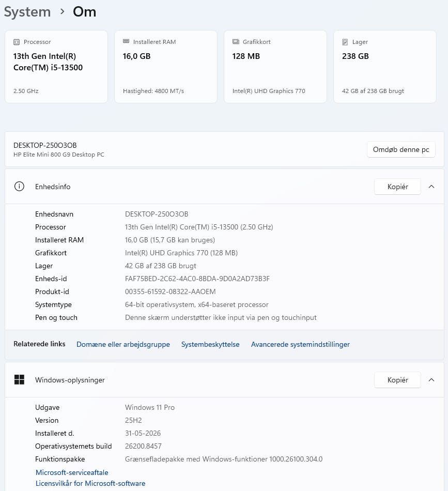Collapse the Windows-oplysninger section chevron
Screen dimensions: 448x491
pyautogui.click(x=431, y=380)
